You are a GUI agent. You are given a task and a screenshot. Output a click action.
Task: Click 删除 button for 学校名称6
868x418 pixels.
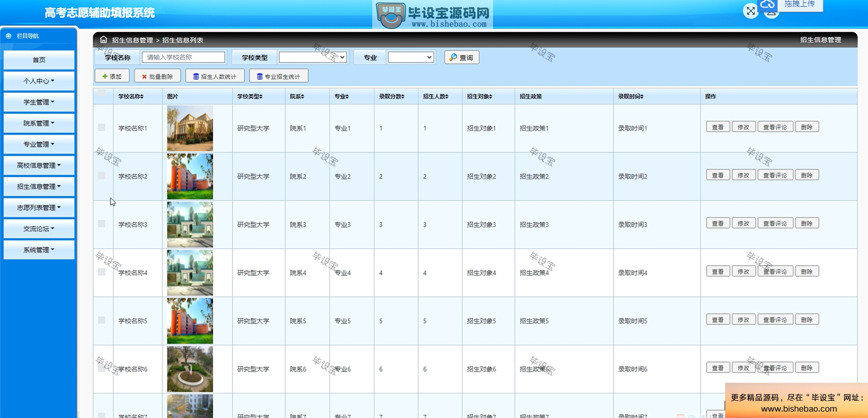coord(807,368)
